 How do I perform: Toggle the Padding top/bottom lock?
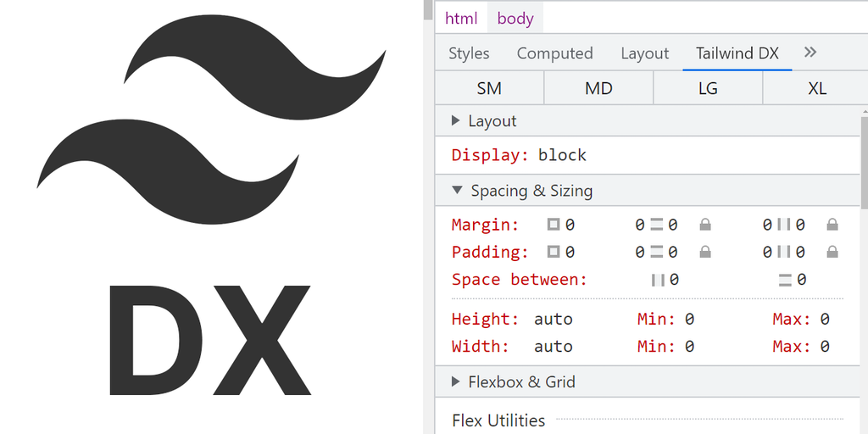[705, 252]
